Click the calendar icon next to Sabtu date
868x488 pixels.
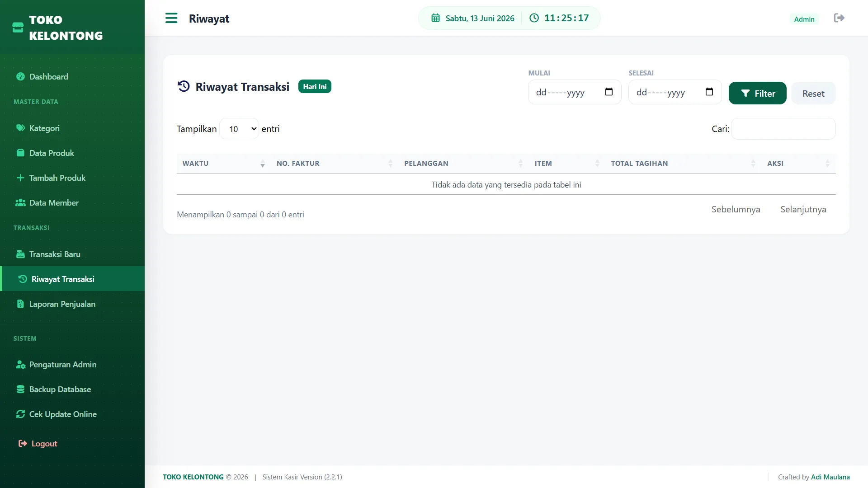[435, 18]
